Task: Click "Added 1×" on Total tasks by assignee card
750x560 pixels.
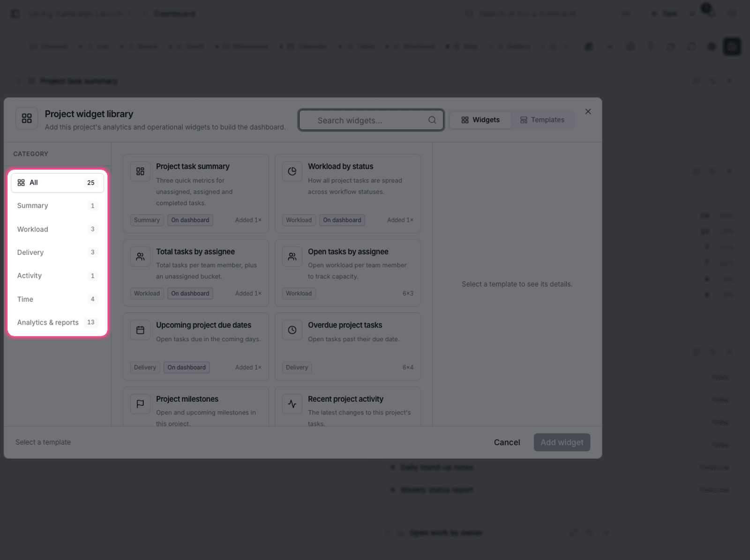Action: tap(248, 294)
